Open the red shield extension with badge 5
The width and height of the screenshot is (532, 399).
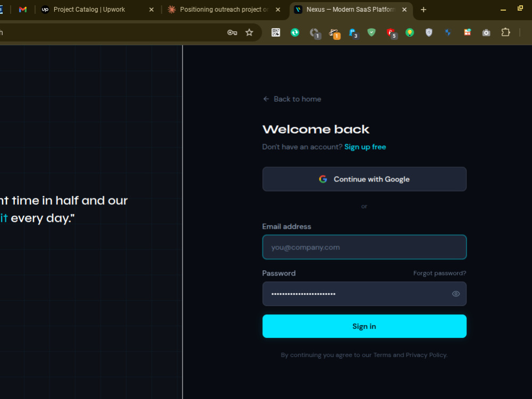392,33
